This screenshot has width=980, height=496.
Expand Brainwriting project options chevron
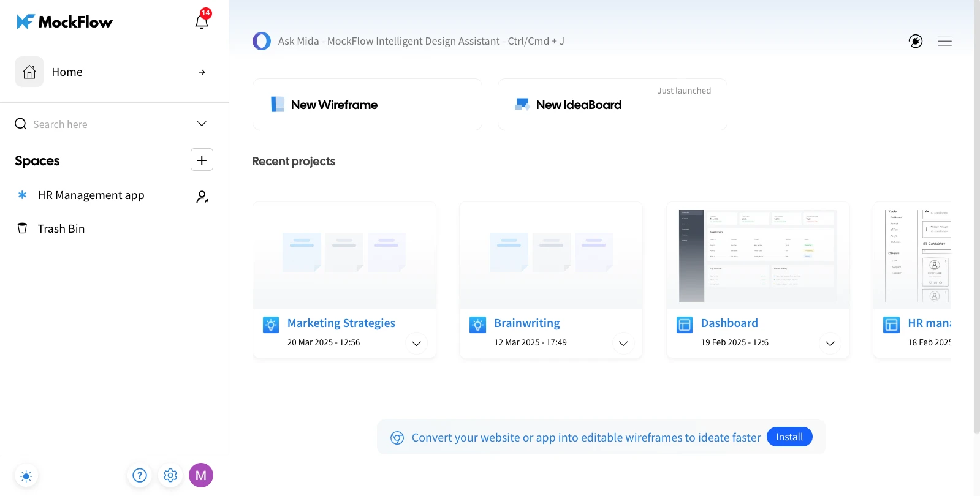pyautogui.click(x=623, y=344)
